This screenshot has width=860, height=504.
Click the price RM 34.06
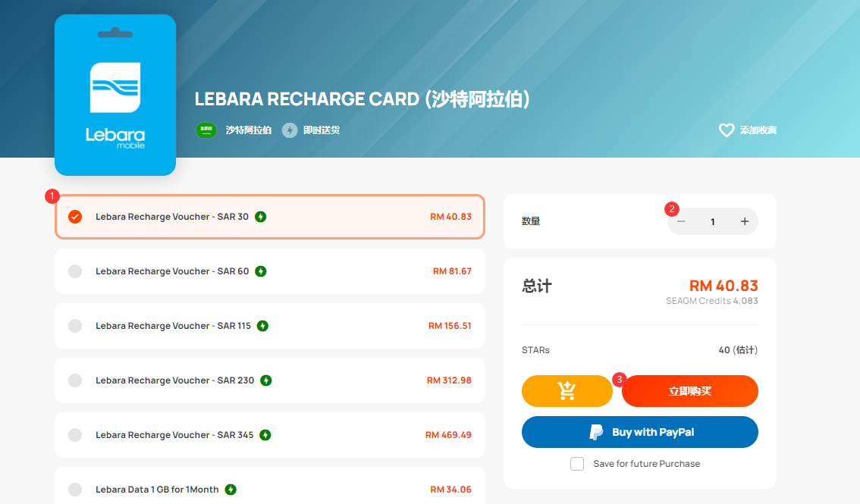(x=450, y=489)
